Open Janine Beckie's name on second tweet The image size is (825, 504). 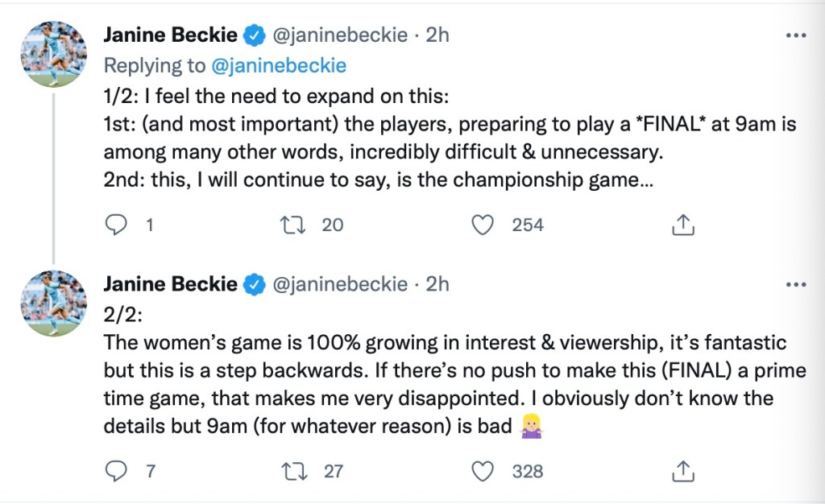pyautogui.click(x=171, y=283)
